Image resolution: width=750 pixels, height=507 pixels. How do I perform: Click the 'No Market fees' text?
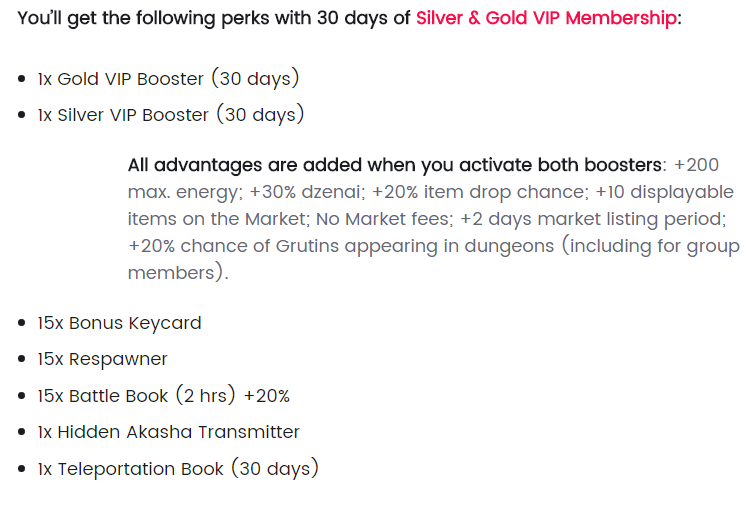382,219
